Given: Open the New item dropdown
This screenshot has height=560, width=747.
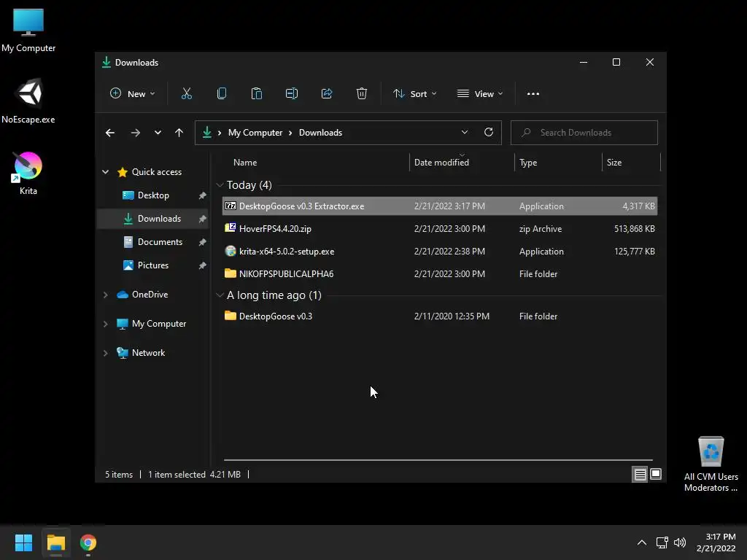Looking at the screenshot, I should (x=133, y=94).
